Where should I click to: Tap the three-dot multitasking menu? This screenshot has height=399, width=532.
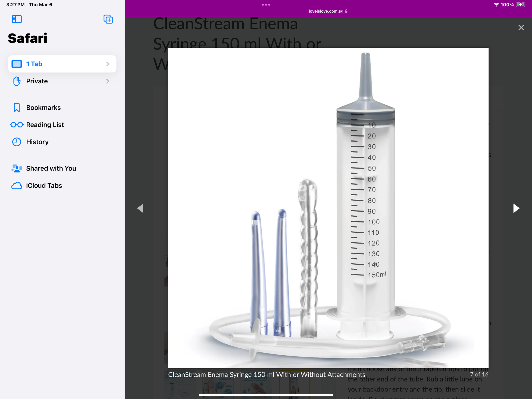tap(266, 5)
